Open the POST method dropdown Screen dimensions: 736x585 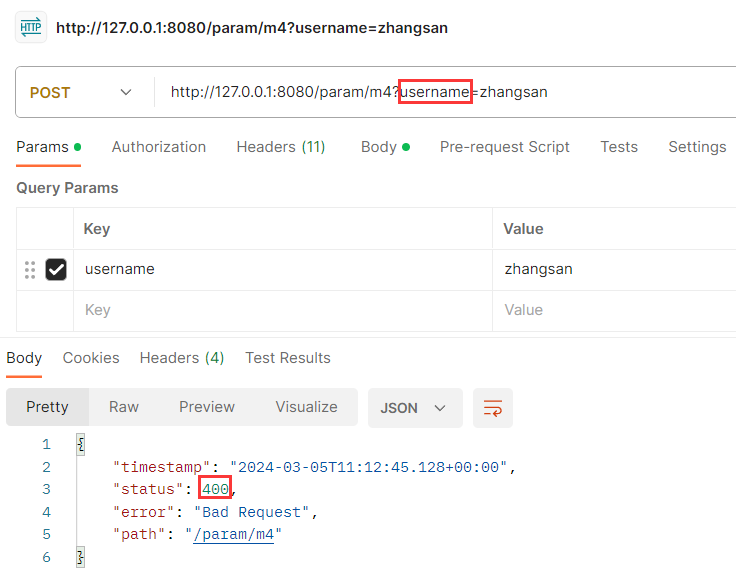point(81,92)
